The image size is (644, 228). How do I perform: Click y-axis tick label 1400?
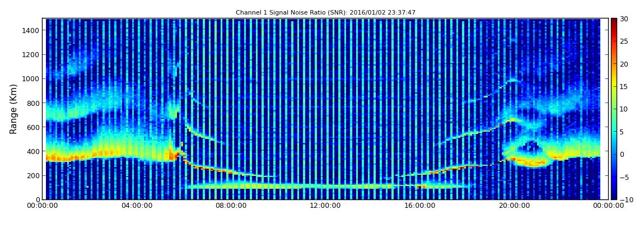[31, 30]
